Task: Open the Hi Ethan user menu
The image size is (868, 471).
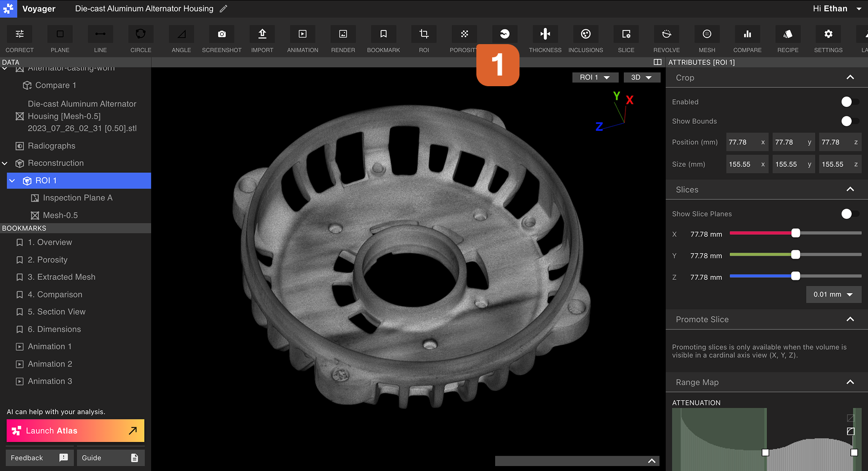Action: point(837,9)
